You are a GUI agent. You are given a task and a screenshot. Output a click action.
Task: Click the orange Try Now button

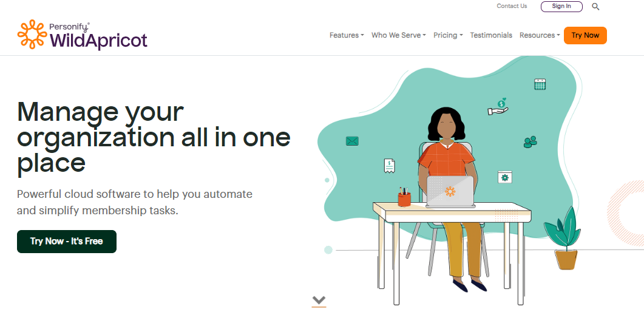click(585, 35)
